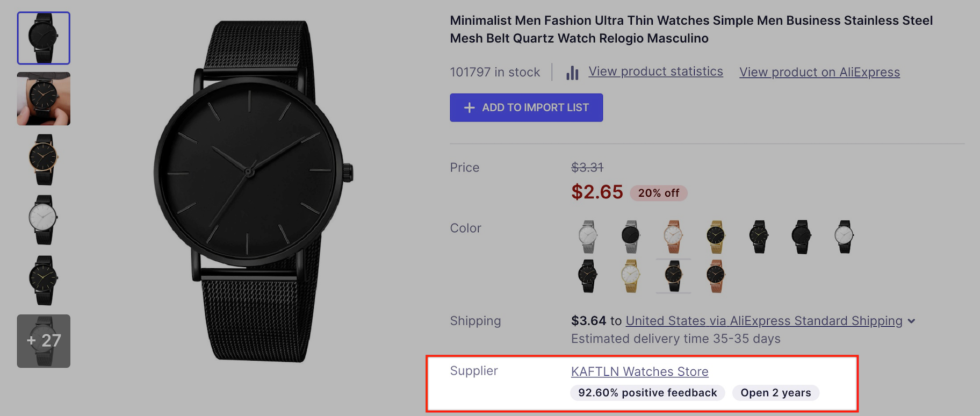Pick black band white dial color option
This screenshot has width=980, height=416.
844,236
